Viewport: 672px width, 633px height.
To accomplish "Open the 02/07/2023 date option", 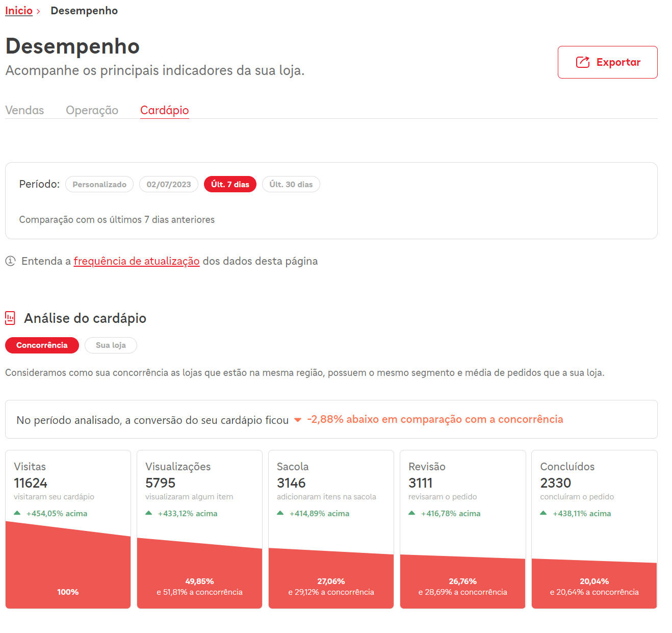I will tap(169, 184).
